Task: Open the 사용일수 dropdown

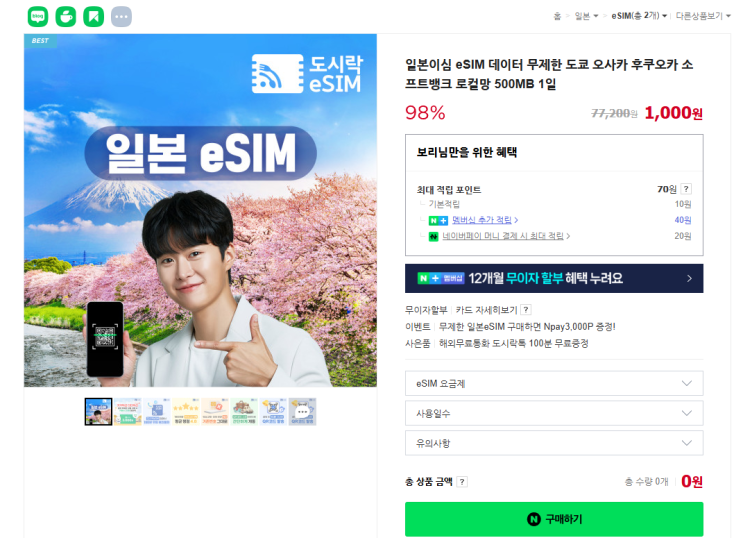Action: [554, 413]
